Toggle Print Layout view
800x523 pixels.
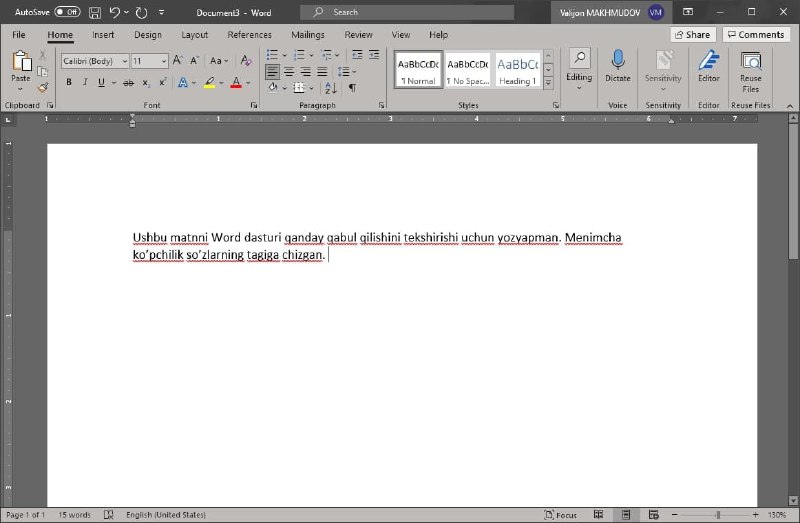tap(626, 514)
